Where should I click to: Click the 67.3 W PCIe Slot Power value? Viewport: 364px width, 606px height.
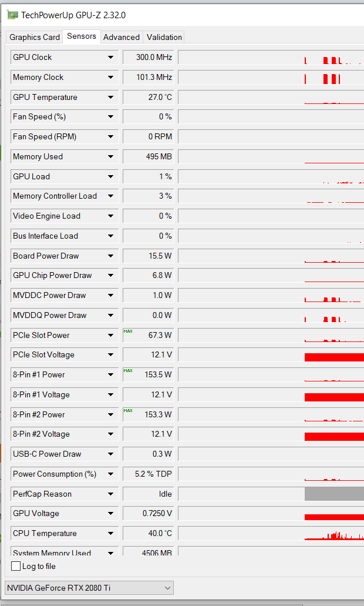[x=148, y=335]
